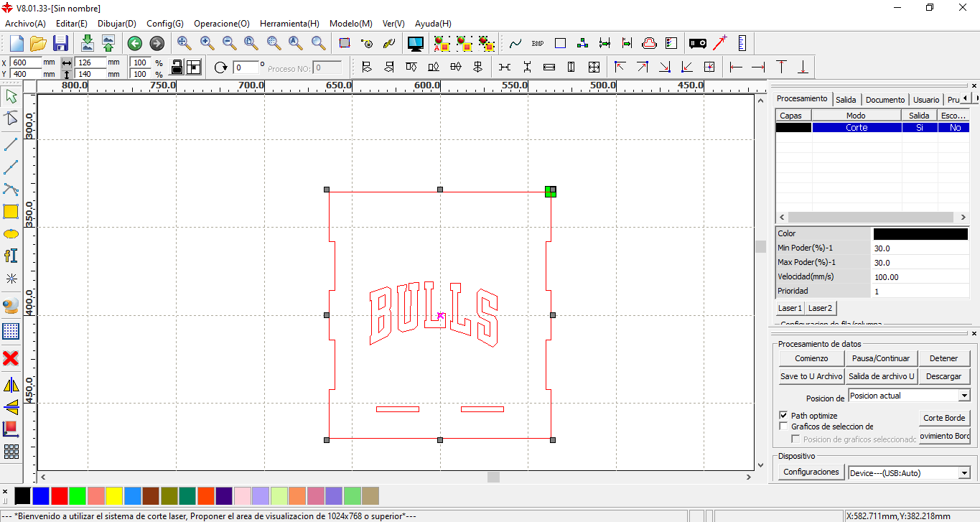Click the X position input field

pyautogui.click(x=26, y=62)
